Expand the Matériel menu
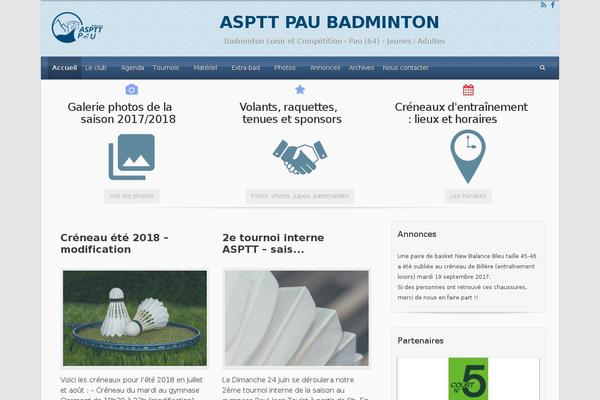Viewport: 600px width, 400px height. point(205,68)
